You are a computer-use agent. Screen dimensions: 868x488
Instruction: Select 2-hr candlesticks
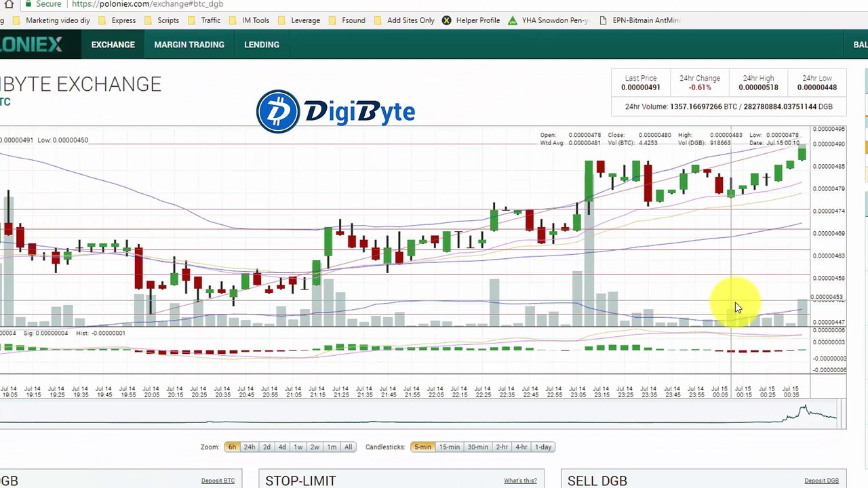pyautogui.click(x=502, y=447)
